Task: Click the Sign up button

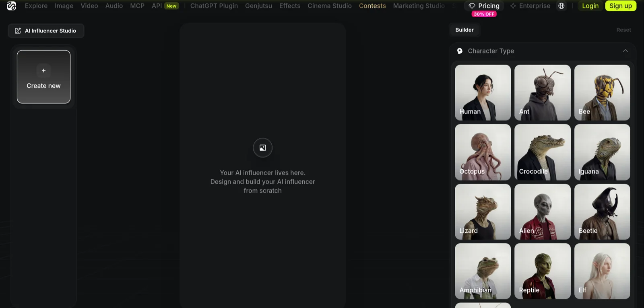Action: click(x=621, y=6)
